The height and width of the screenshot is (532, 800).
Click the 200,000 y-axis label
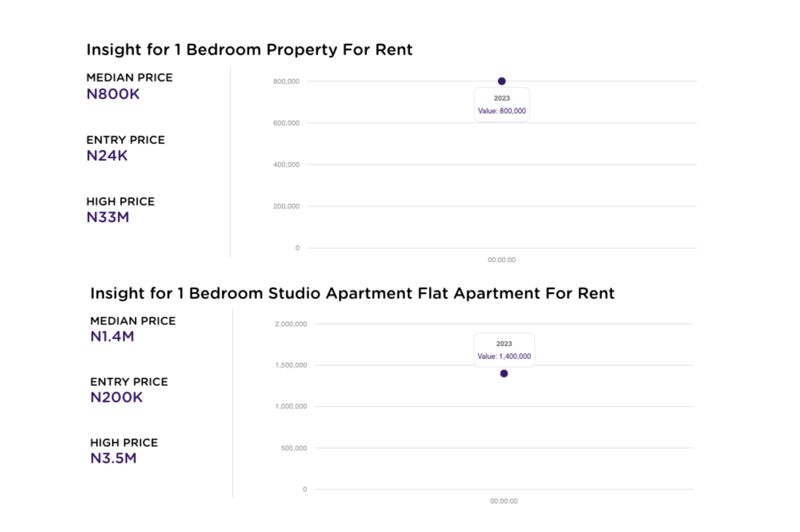(x=286, y=206)
